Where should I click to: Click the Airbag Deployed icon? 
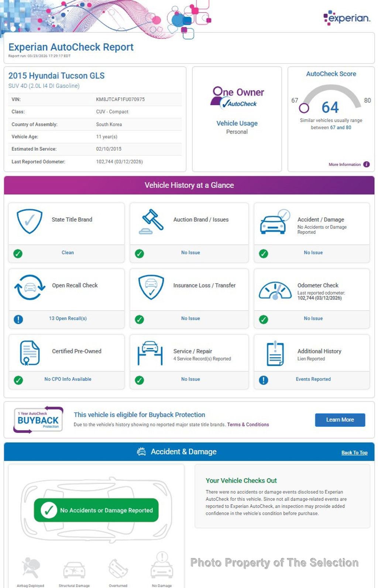pyautogui.click(x=31, y=568)
